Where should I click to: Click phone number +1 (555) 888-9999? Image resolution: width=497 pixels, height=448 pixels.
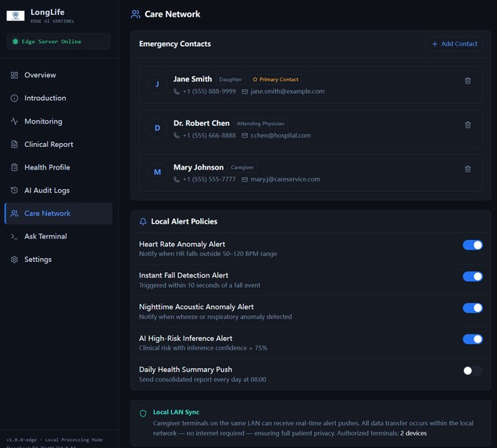coord(209,91)
